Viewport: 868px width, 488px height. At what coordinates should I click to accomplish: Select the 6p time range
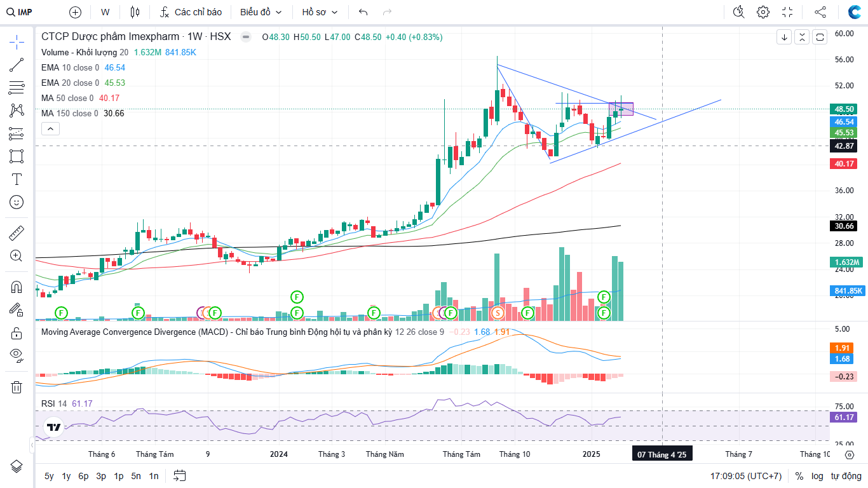point(84,476)
